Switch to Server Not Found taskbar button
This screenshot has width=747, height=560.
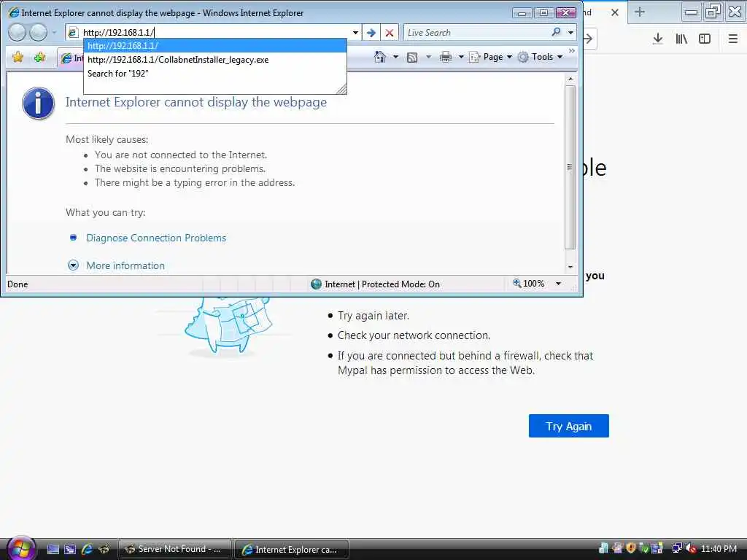[174, 549]
